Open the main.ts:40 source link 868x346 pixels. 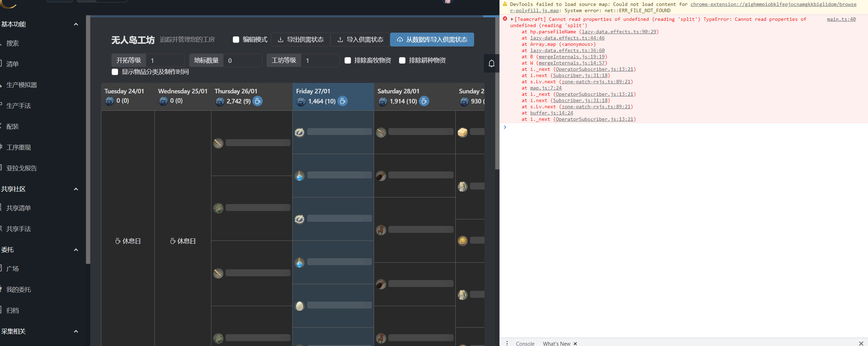[841, 19]
